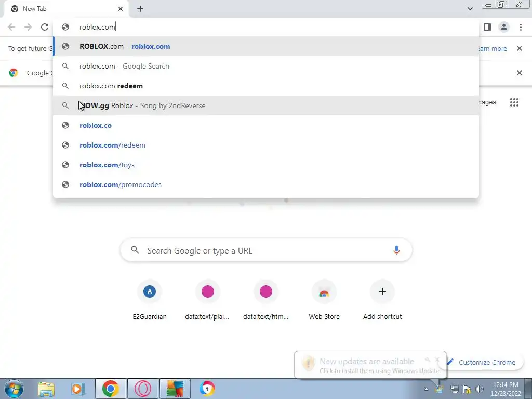Reload the page with the refresh icon
This screenshot has height=399, width=532.
coord(45,27)
